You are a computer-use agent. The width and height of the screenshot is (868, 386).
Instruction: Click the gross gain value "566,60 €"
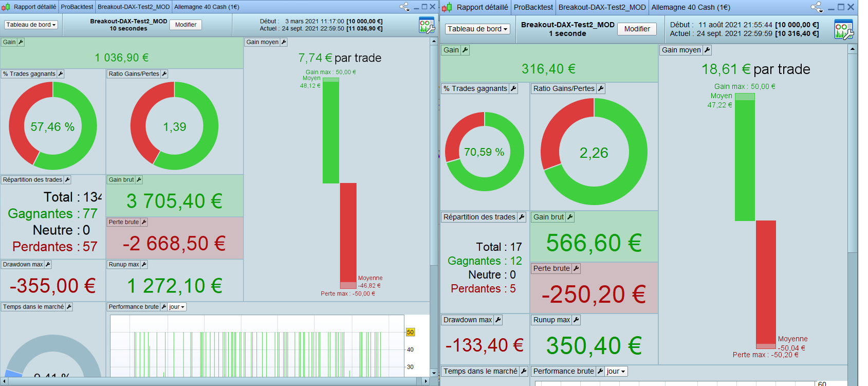pyautogui.click(x=594, y=243)
